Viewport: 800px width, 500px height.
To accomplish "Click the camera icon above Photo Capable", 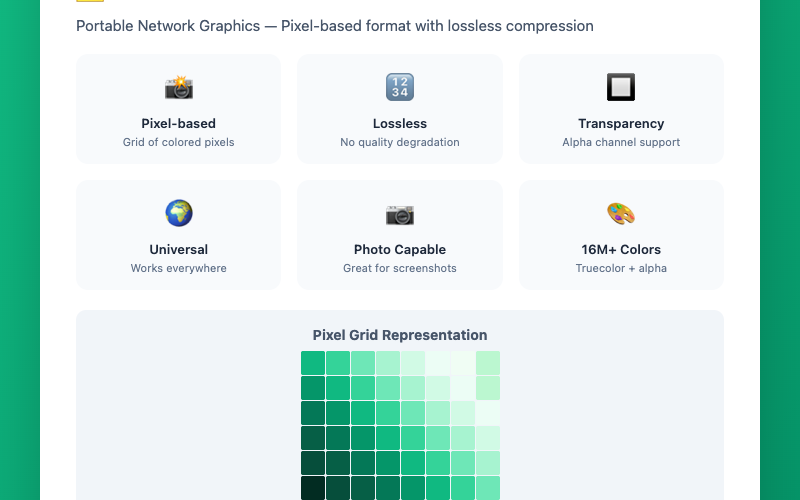I will pyautogui.click(x=399, y=215).
